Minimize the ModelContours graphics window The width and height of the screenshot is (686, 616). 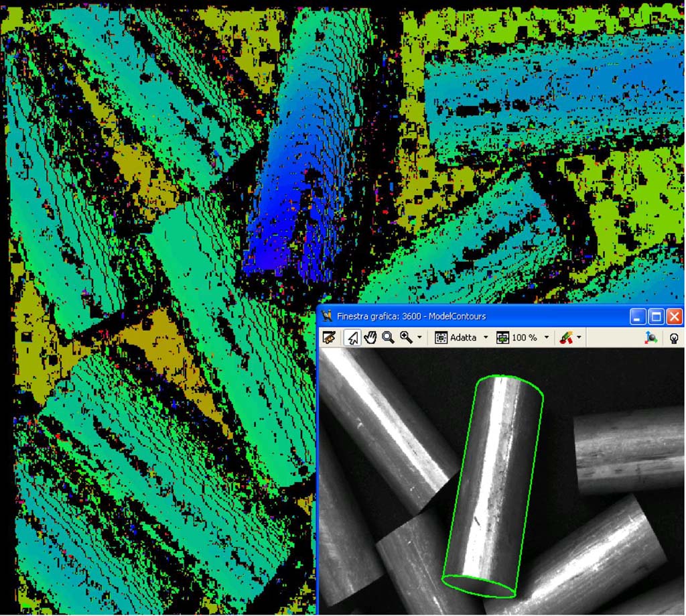click(638, 316)
